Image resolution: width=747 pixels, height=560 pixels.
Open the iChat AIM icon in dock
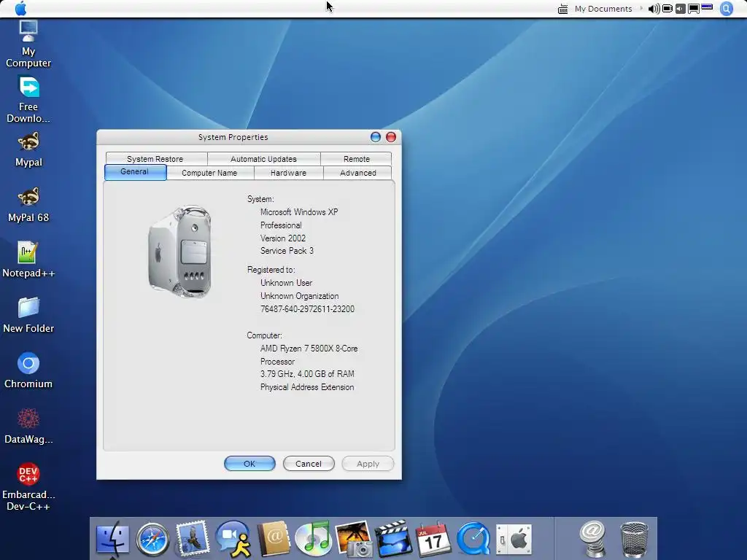pos(233,540)
